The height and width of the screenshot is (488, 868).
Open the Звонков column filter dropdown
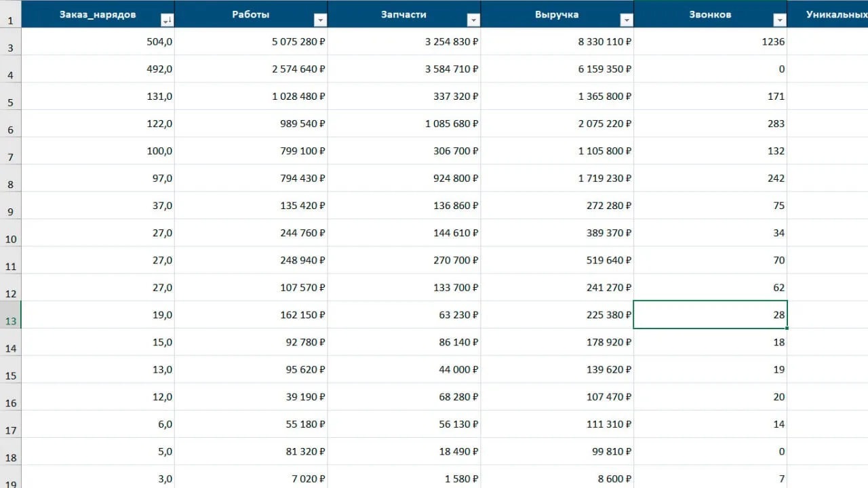click(x=780, y=20)
